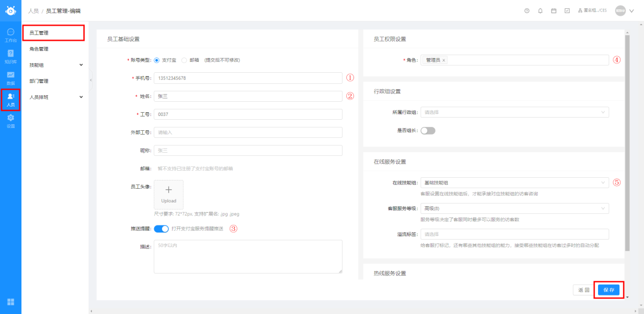Click the checkbox task icon in header

coord(567,11)
